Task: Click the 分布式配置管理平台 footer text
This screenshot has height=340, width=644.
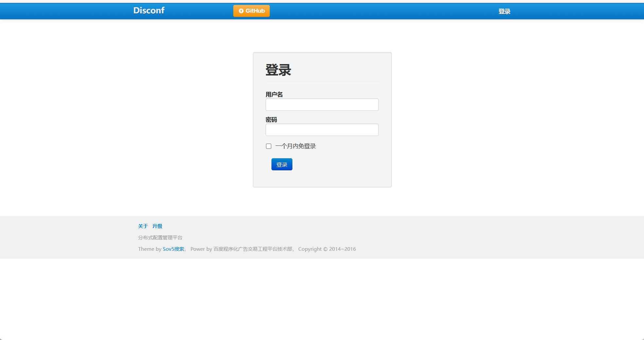Action: [x=160, y=238]
